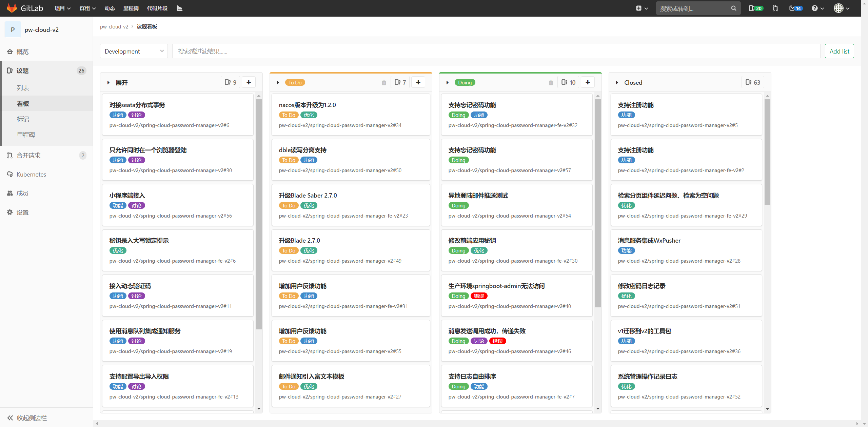Image resolution: width=868 pixels, height=427 pixels.
Task: Delete the To Do list via trash icon
Action: tap(384, 82)
